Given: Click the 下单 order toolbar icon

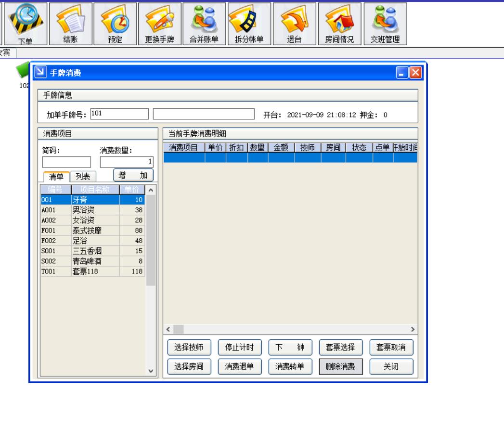Looking at the screenshot, I should [26, 23].
